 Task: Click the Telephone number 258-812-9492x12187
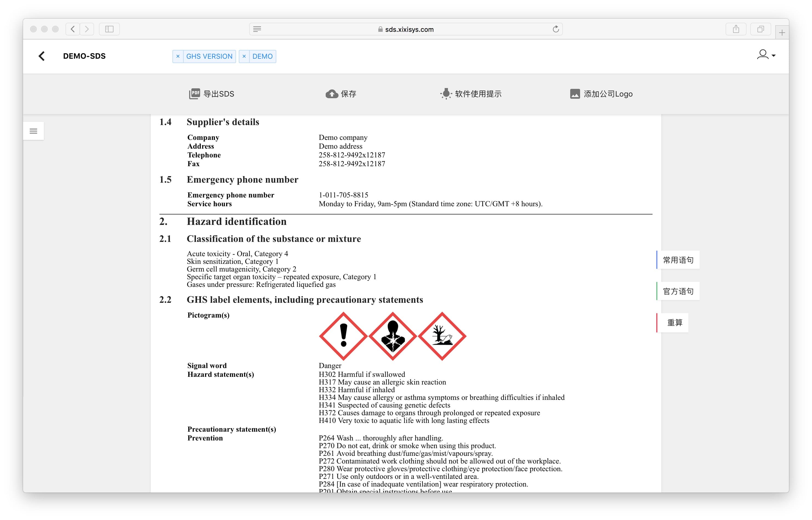coord(352,155)
